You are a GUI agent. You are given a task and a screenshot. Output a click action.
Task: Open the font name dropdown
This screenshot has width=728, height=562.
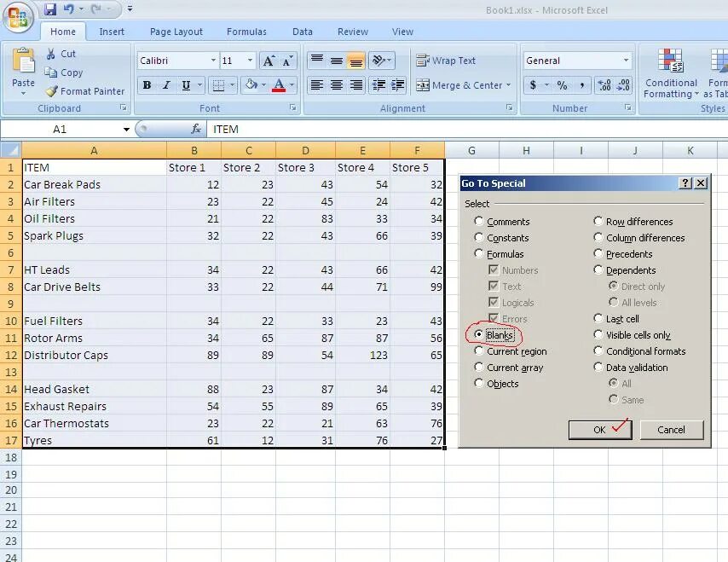[213, 61]
